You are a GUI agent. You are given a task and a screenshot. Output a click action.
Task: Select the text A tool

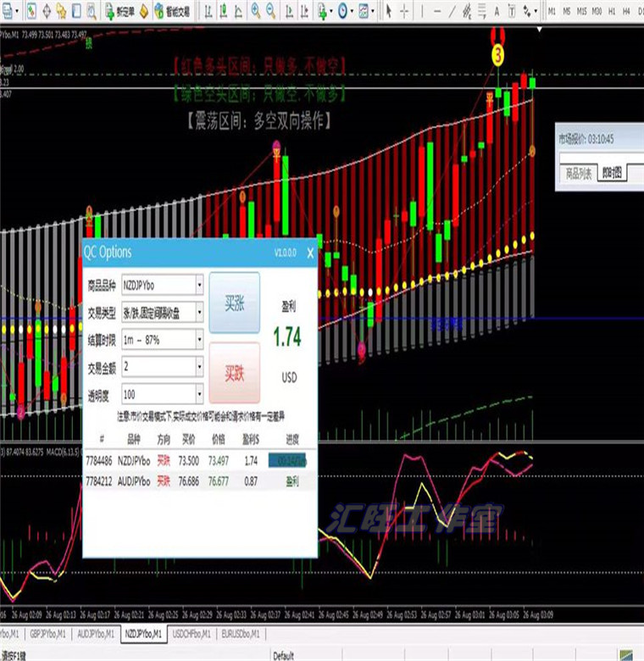[x=497, y=11]
